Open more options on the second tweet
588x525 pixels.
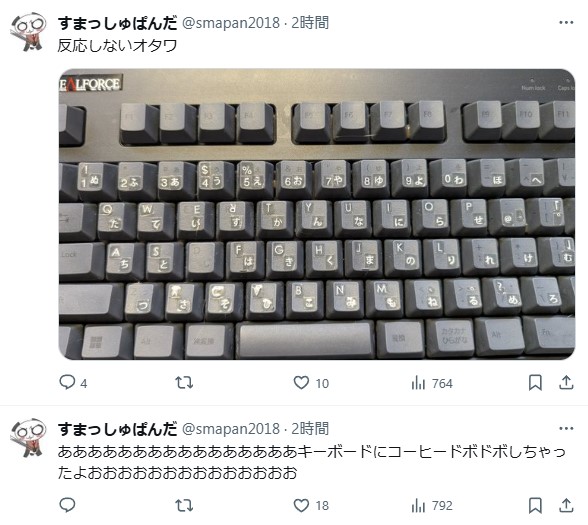(x=566, y=429)
